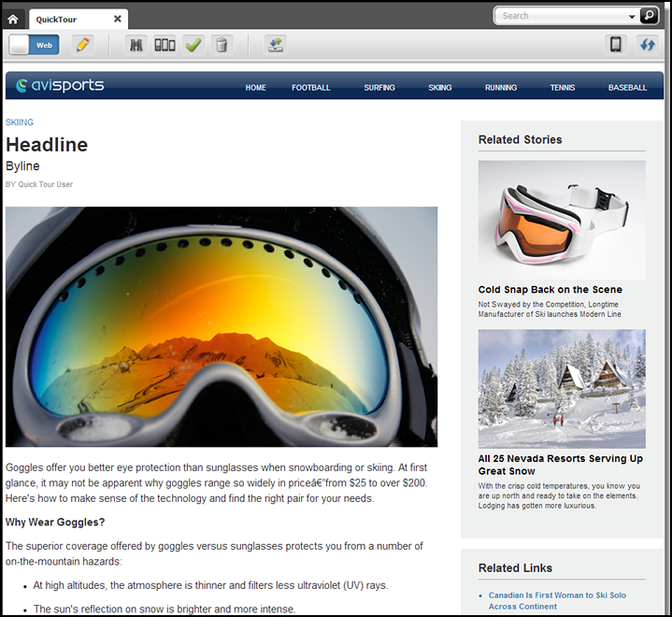Click the 'BY Quick Tour User' author line
Screen dimensions: 672x617
click(x=39, y=184)
